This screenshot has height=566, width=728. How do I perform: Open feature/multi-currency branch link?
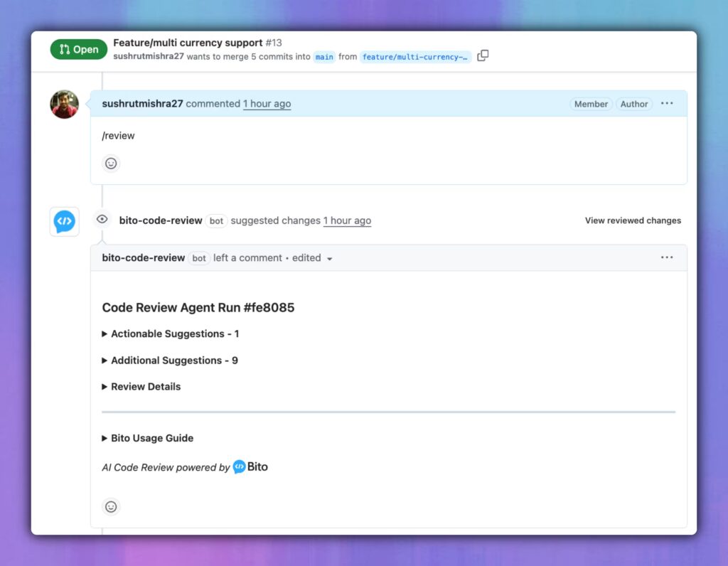[415, 57]
